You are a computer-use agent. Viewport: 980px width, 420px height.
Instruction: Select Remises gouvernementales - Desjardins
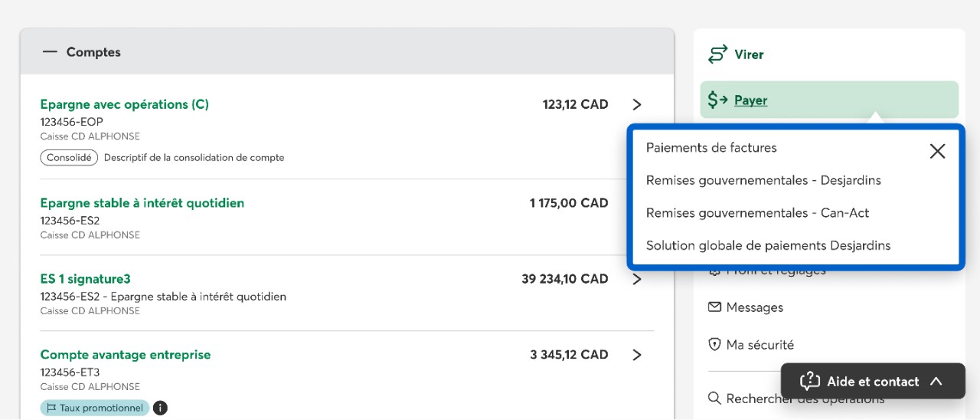coord(763,181)
